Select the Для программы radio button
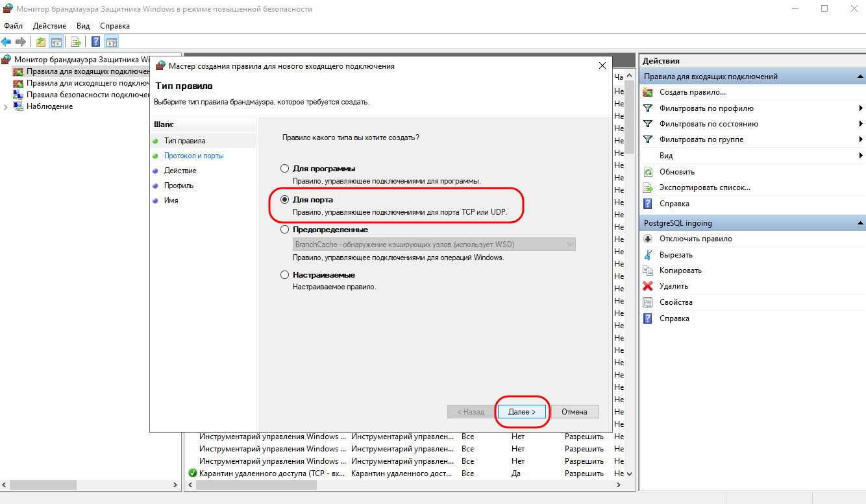This screenshot has height=504, width=866. tap(284, 169)
